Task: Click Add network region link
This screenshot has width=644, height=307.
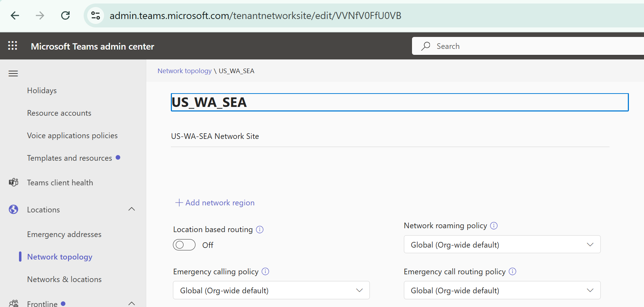Action: click(x=215, y=203)
